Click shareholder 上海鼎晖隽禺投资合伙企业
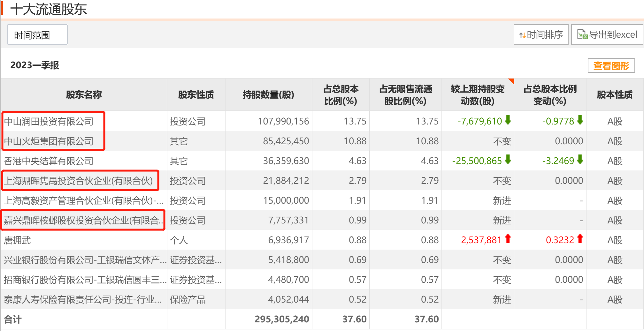The image size is (644, 331). click(x=78, y=181)
